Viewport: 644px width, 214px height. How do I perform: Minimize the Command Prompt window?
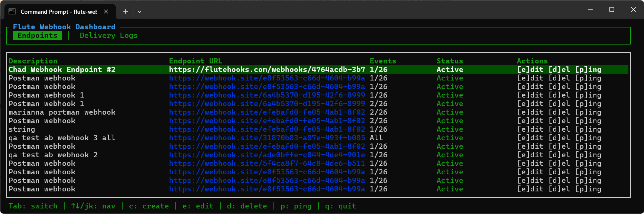(590, 9)
